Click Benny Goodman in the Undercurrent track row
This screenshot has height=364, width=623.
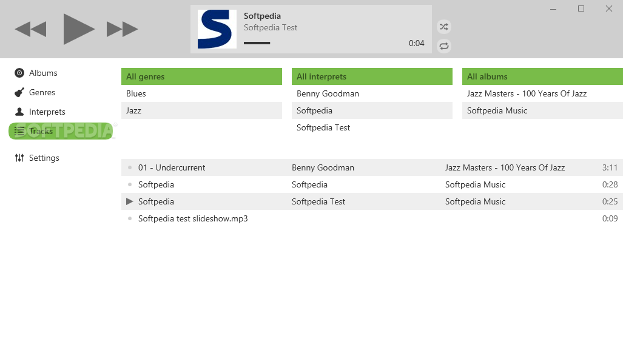(x=323, y=167)
